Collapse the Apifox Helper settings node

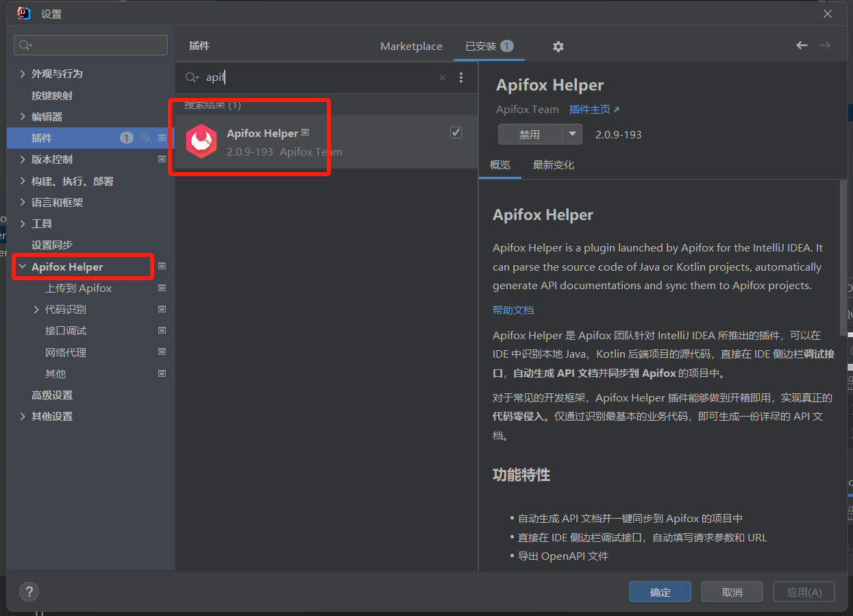[23, 267]
